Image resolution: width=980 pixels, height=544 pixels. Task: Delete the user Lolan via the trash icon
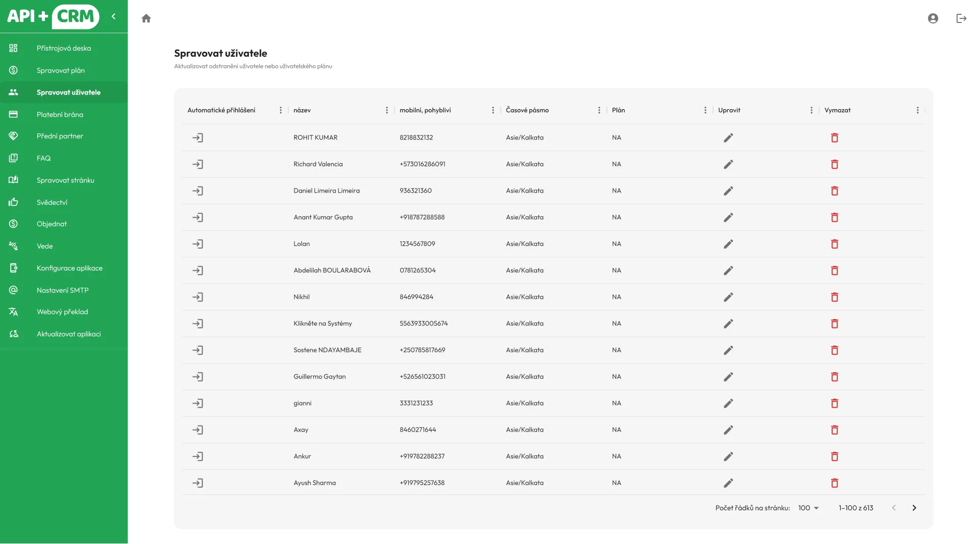click(835, 244)
